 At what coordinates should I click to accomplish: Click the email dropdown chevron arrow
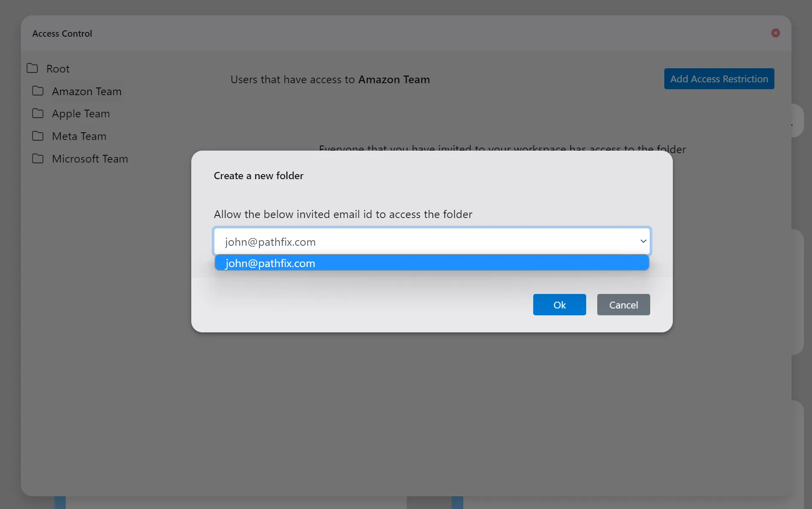[643, 241]
